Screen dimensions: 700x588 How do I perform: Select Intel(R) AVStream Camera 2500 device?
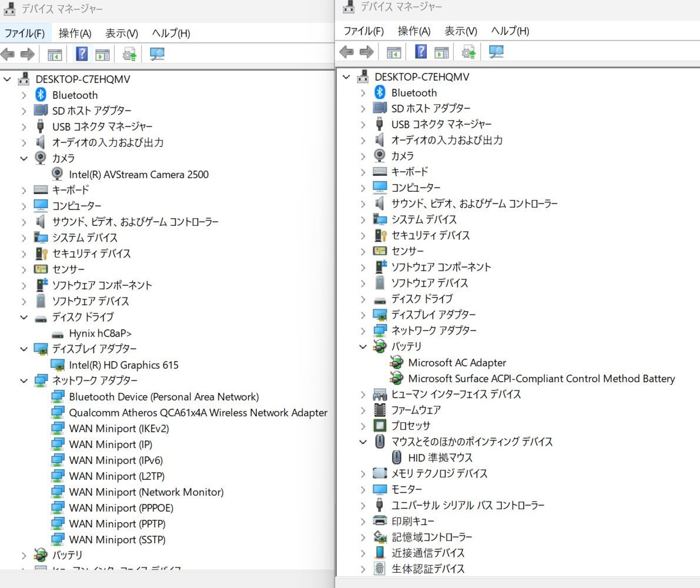tap(138, 175)
